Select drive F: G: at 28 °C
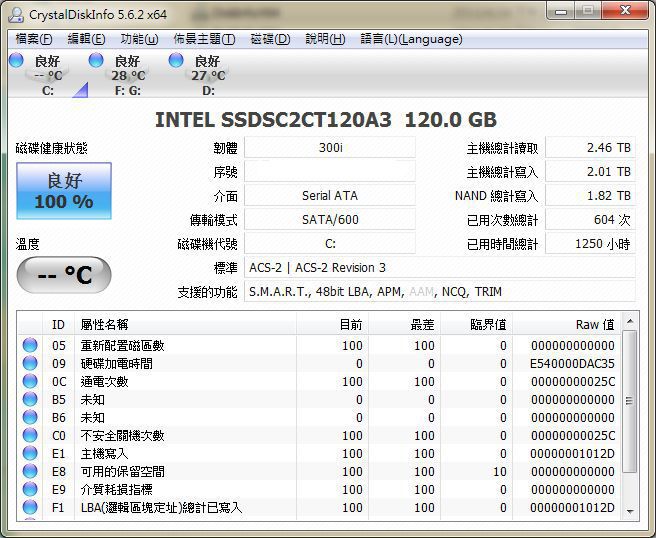 tap(128, 76)
